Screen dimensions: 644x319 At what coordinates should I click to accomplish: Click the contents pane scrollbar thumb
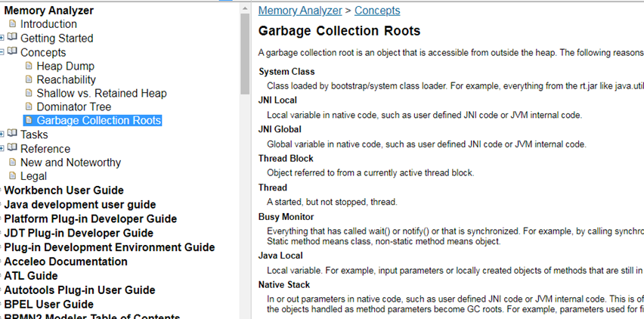pyautogui.click(x=245, y=54)
